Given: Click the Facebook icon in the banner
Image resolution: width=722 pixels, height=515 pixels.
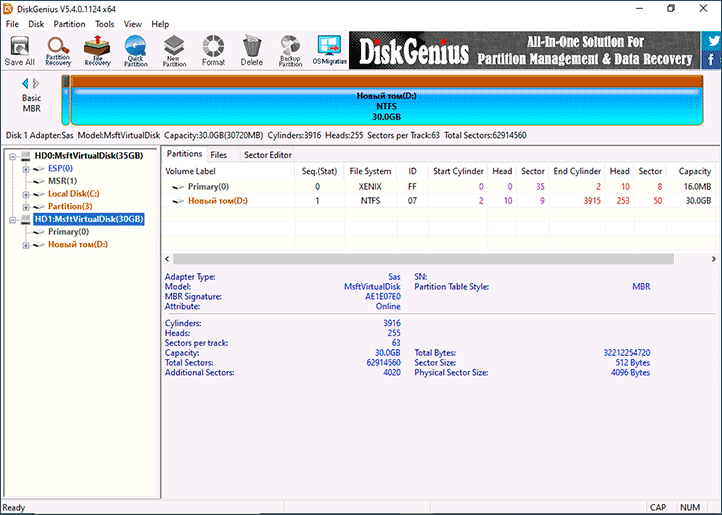Looking at the screenshot, I should [710, 62].
